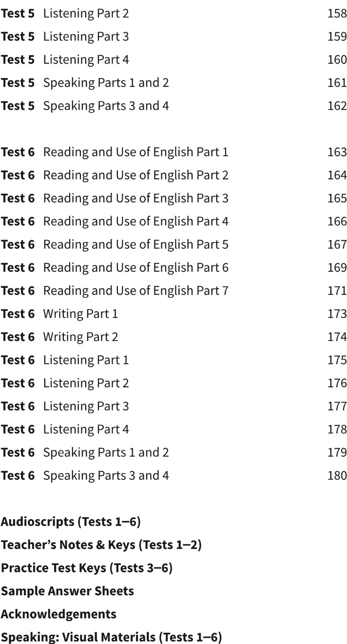Open Test 6 Writing Part 2

click(x=80, y=337)
